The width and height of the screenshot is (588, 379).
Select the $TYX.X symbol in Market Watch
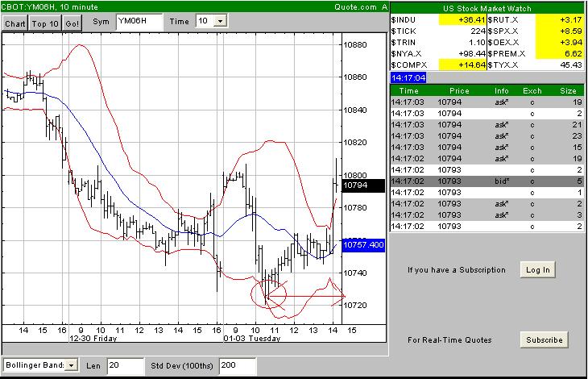[x=503, y=65]
